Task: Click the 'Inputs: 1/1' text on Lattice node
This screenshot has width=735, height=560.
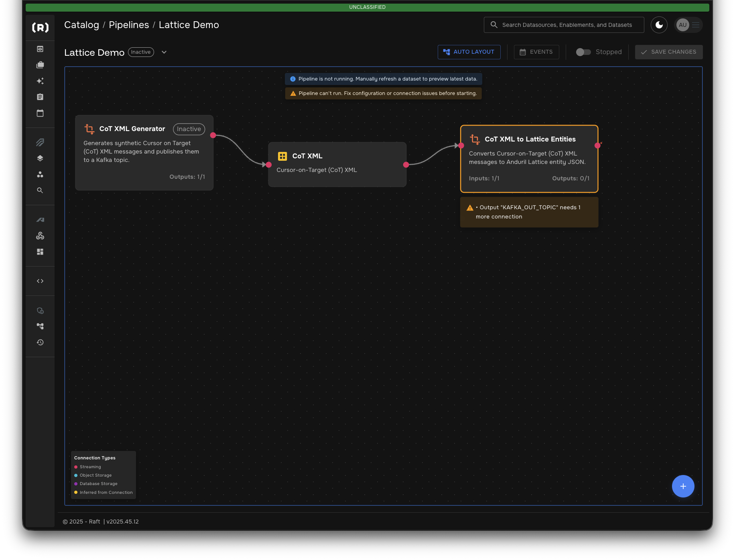Action: coord(484,178)
